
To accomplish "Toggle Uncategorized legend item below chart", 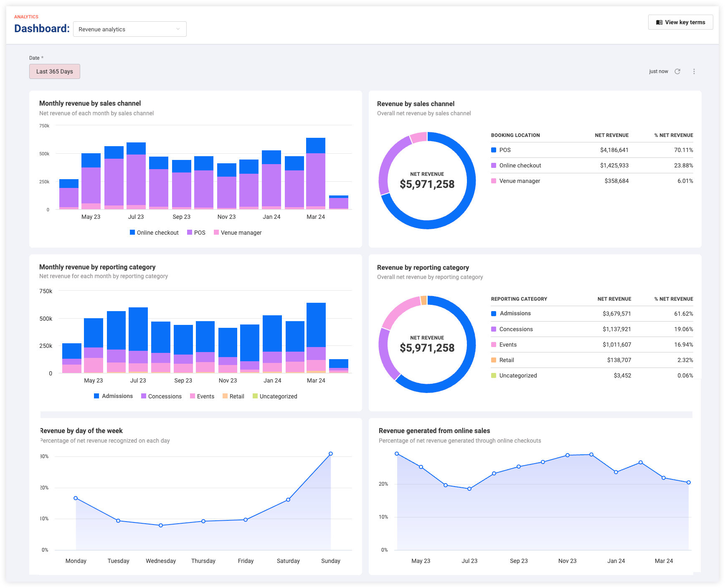I will [275, 396].
